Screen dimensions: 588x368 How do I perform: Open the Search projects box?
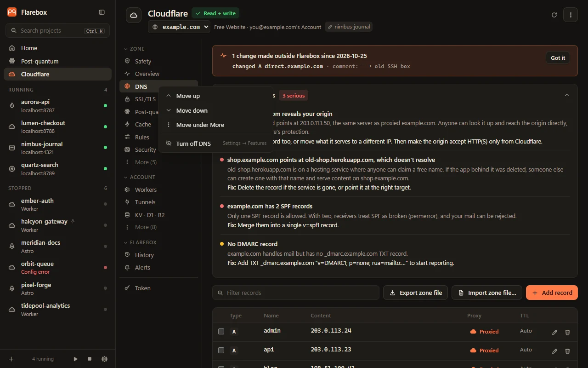click(57, 31)
